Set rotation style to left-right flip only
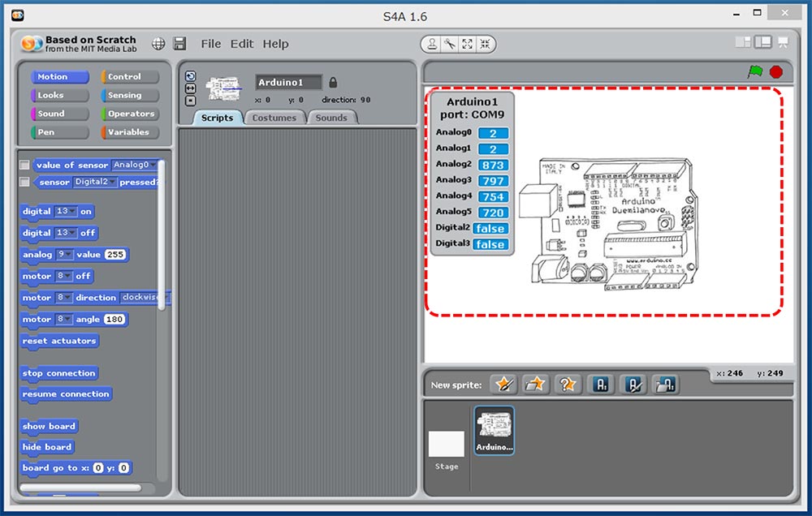 click(x=191, y=88)
